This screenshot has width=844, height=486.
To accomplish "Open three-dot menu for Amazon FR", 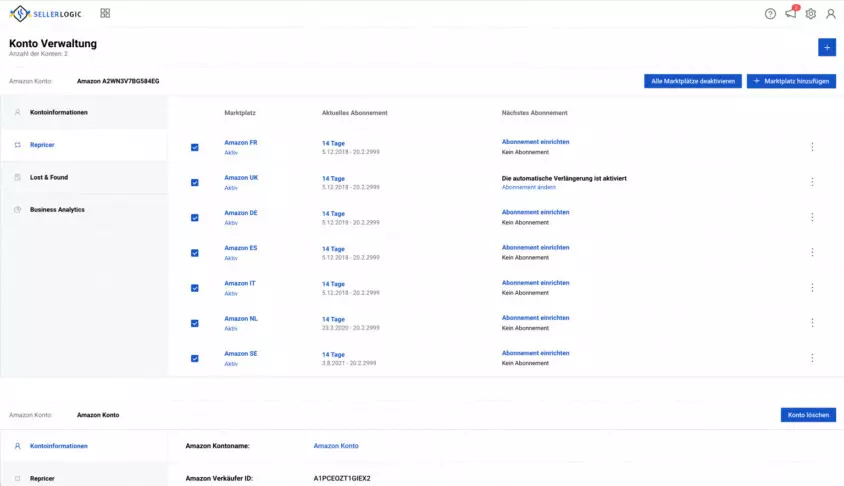I will coord(812,147).
